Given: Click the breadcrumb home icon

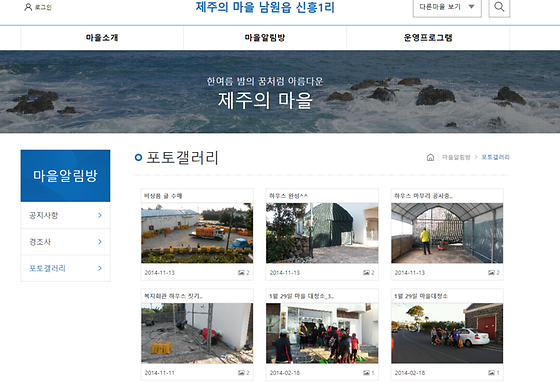Looking at the screenshot, I should point(430,157).
